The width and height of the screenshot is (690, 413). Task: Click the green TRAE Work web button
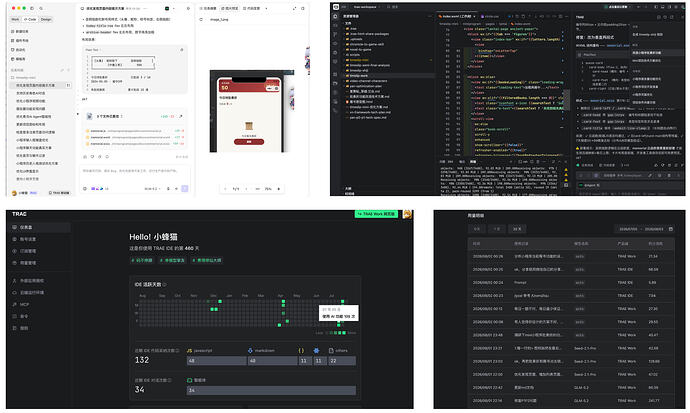coord(376,214)
